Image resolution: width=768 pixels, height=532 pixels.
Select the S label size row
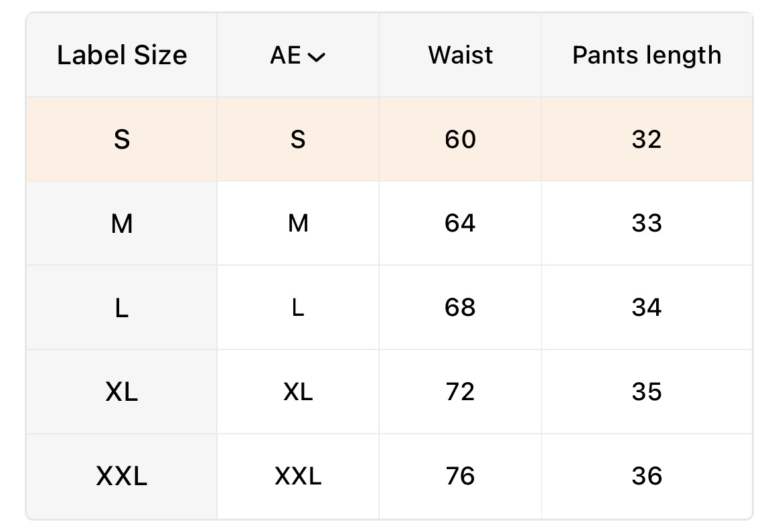click(122, 140)
